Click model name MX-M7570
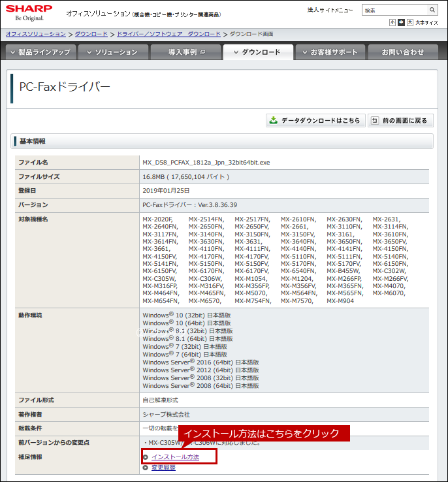Image resolution: width=448 pixels, height=482 pixels. coord(297,301)
